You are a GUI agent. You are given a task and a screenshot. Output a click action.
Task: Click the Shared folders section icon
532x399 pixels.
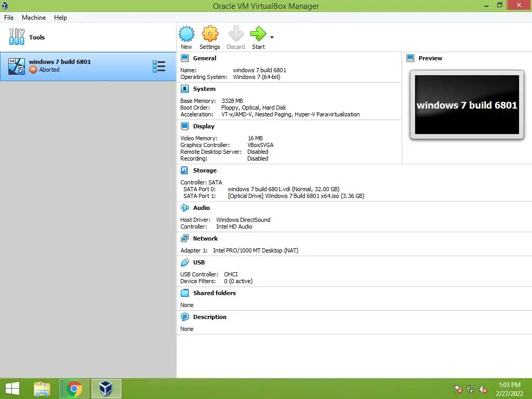184,293
